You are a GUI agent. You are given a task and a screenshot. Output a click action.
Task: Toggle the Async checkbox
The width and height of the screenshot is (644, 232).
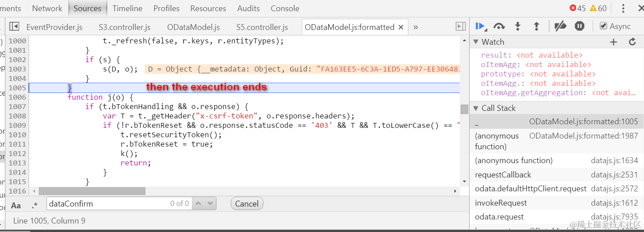point(603,26)
